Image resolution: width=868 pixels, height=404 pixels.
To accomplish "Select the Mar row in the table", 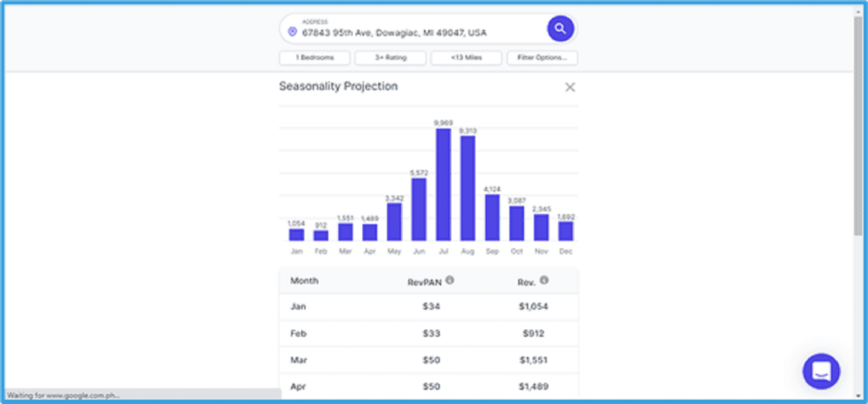I will (428, 360).
